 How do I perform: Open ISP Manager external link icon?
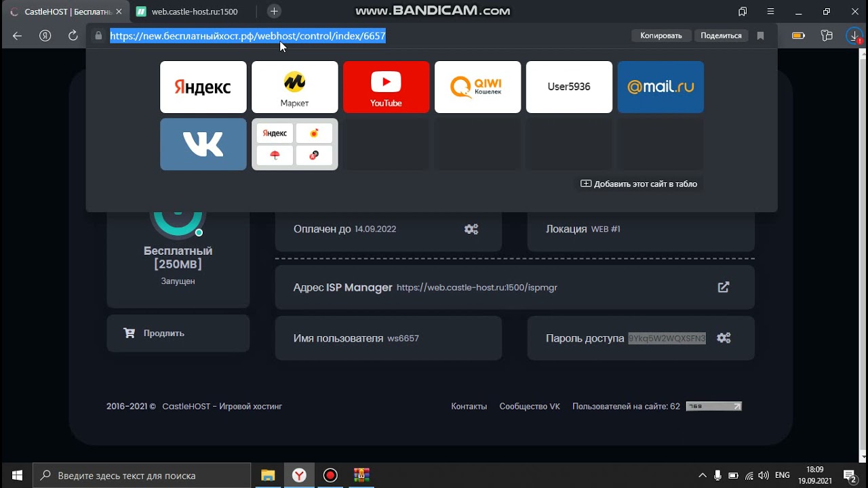[724, 287]
